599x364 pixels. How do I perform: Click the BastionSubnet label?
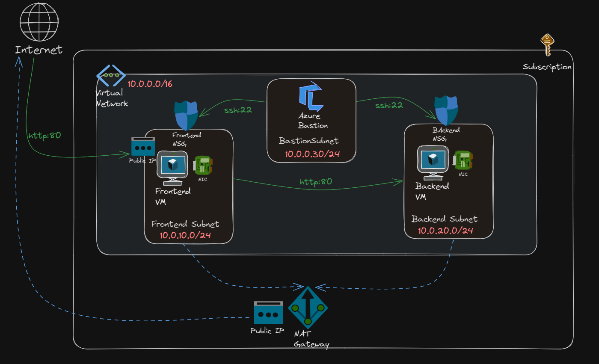(x=309, y=141)
